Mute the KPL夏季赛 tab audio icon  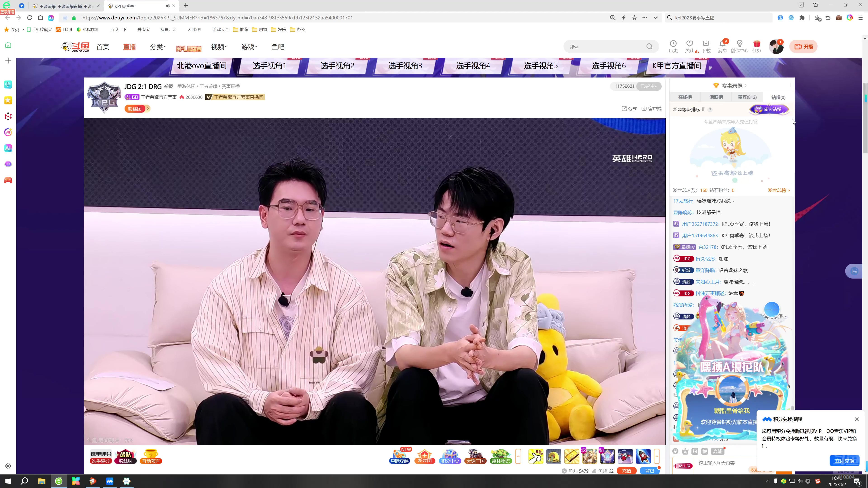pyautogui.click(x=168, y=6)
